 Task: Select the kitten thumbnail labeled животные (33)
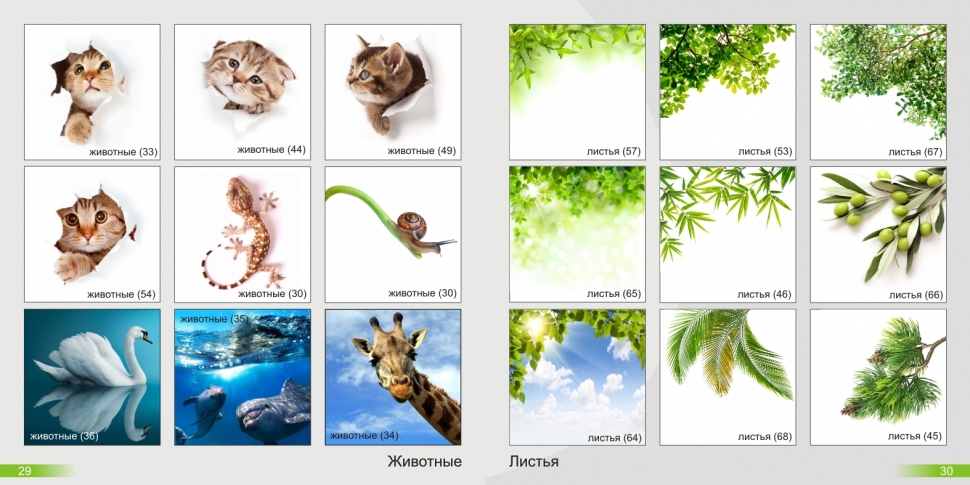(92, 92)
